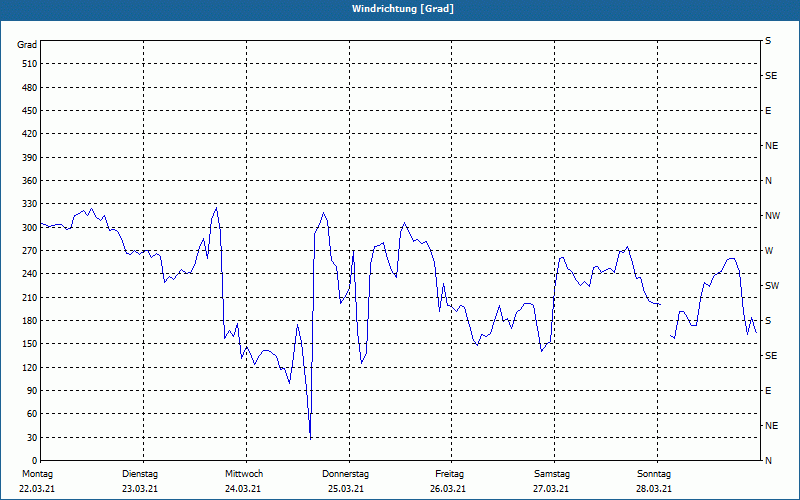The height and width of the screenshot is (500, 800).
Task: Click the 'Donnerstag' day label
Action: coord(345,474)
